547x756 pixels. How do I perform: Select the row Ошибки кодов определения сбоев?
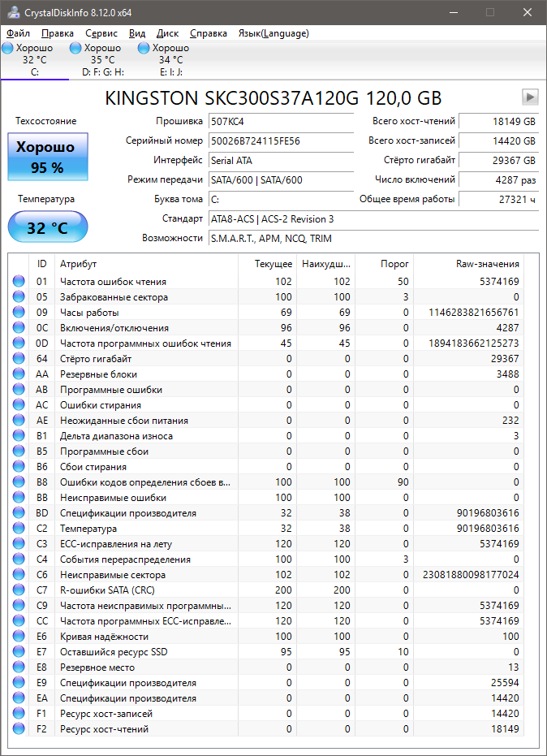click(266, 482)
